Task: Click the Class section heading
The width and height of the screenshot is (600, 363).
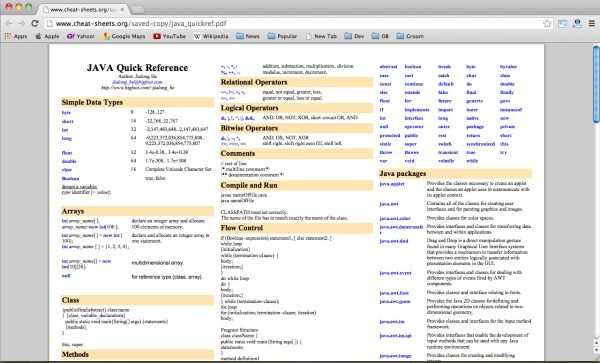Action: coord(70,300)
